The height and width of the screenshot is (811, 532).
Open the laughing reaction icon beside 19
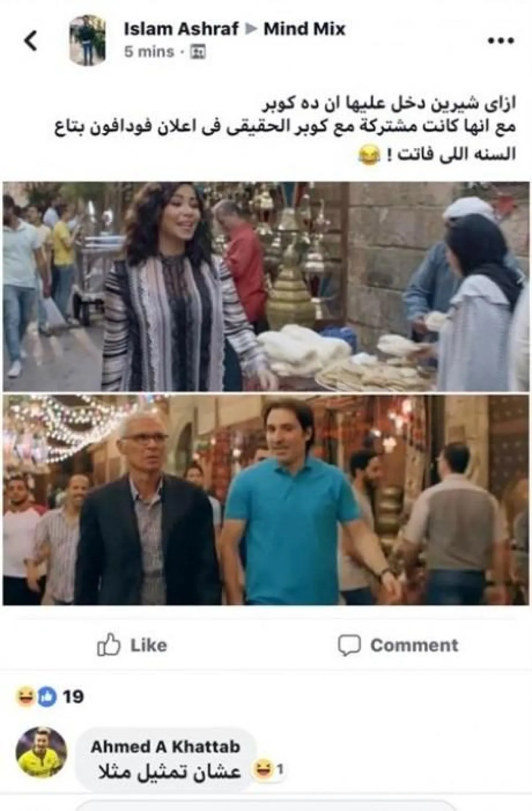[x=25, y=697]
